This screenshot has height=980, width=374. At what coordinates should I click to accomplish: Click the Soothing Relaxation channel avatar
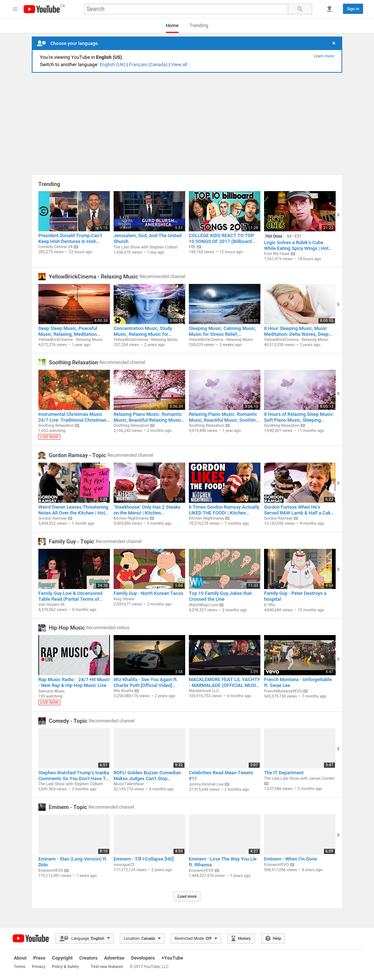tap(42, 362)
